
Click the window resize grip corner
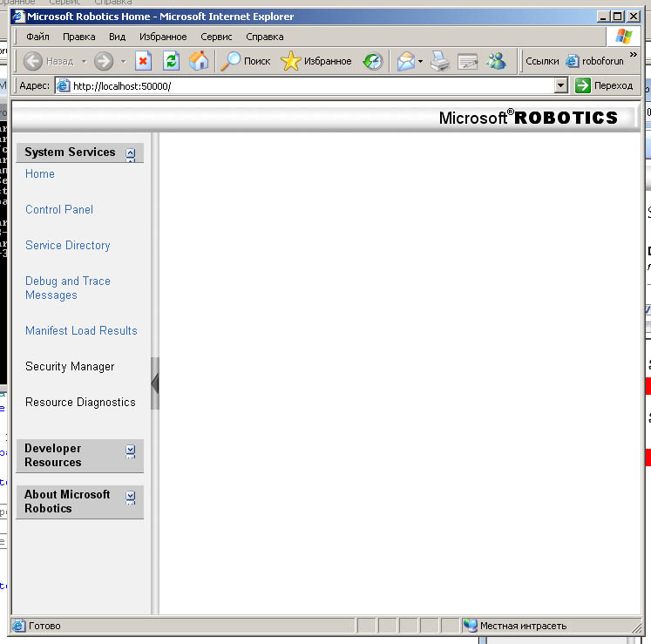tap(636, 627)
